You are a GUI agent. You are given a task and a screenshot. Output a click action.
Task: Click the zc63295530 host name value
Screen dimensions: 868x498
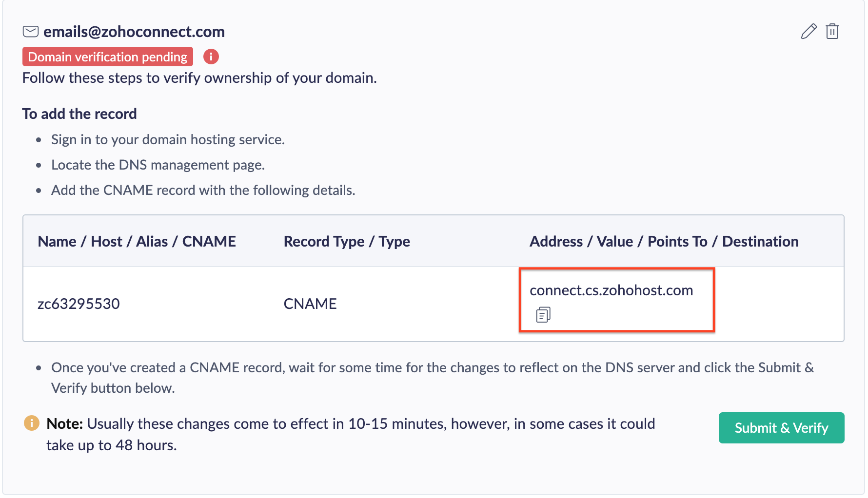79,304
